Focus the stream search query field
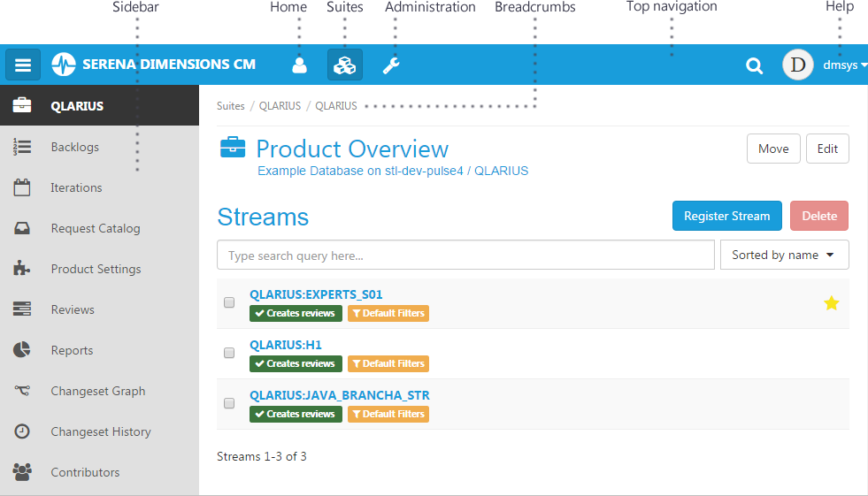This screenshot has height=496, width=868. 465,255
